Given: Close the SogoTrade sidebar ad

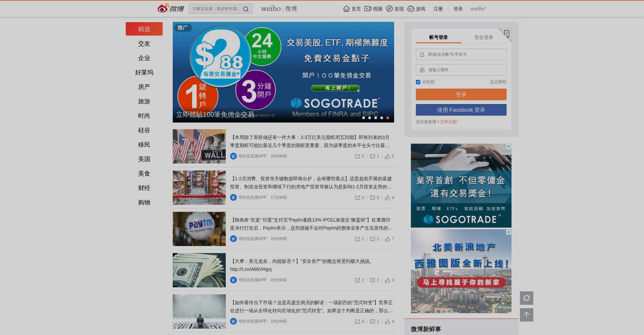Looking at the screenshot, I should 508,147.
